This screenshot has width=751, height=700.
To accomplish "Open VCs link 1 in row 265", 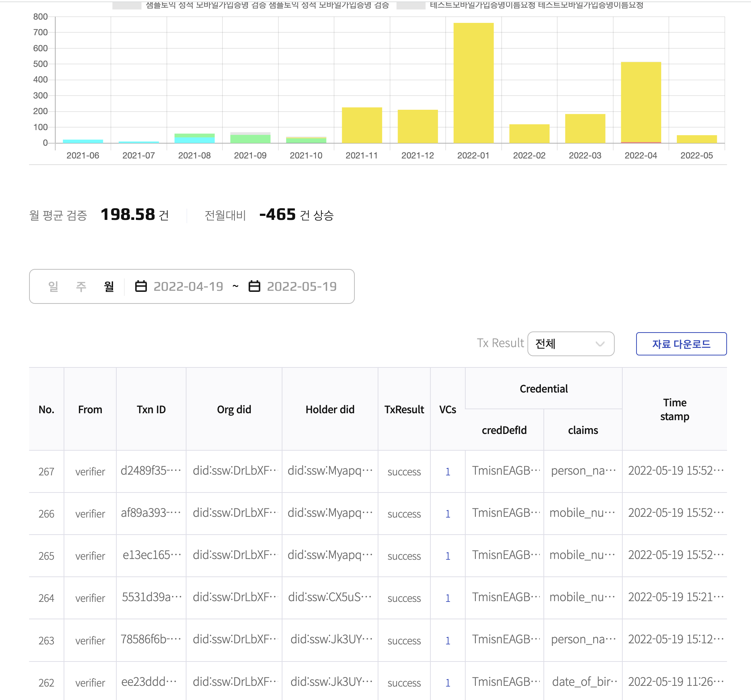I will (x=447, y=556).
